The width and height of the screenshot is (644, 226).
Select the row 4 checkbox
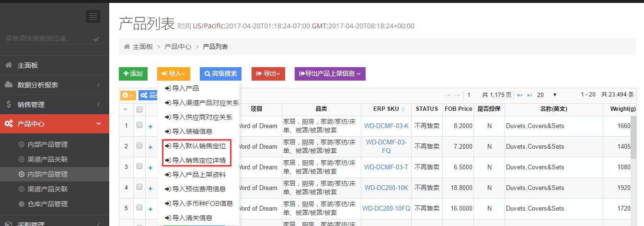coord(139,187)
